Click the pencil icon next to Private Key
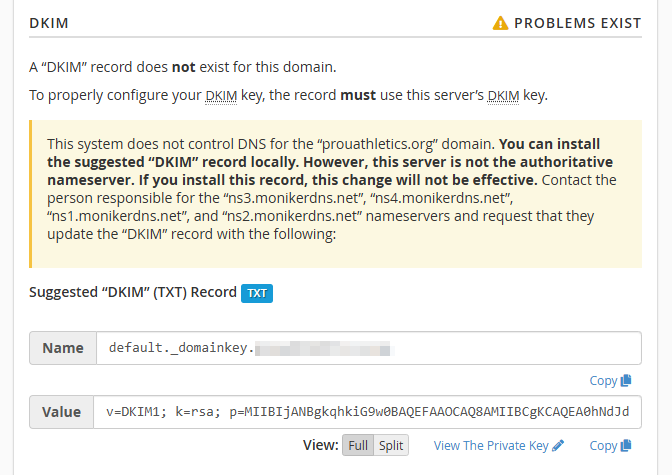This screenshot has width=672, height=475. point(558,445)
